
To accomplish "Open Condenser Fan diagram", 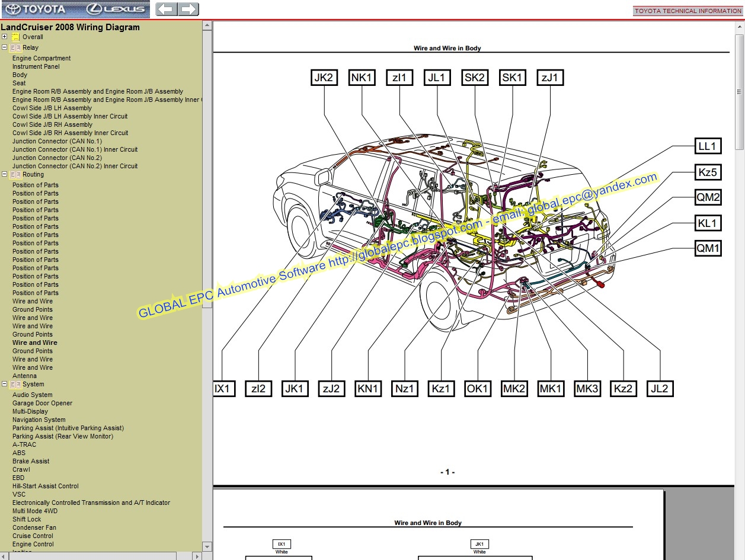I will click(34, 527).
